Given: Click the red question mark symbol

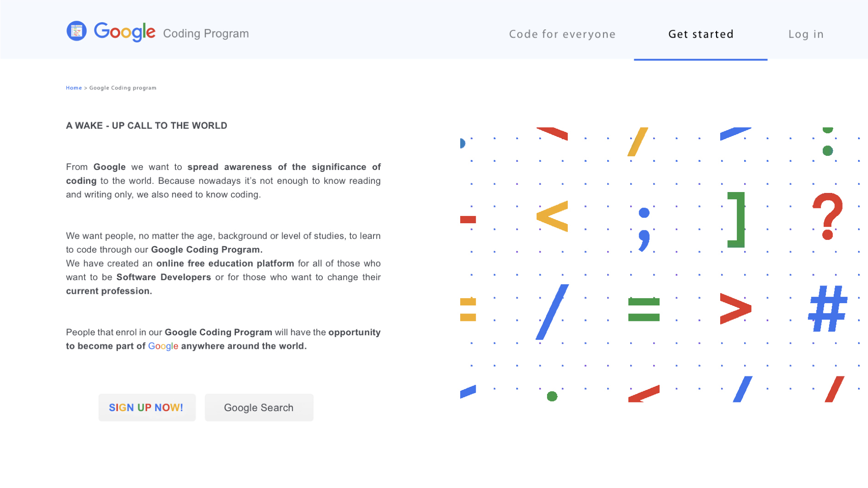Looking at the screenshot, I should click(827, 216).
